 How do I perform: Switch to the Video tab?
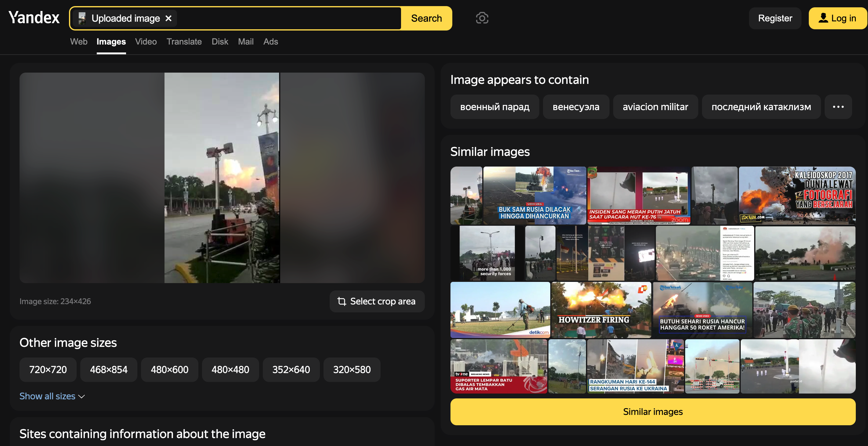click(x=146, y=42)
